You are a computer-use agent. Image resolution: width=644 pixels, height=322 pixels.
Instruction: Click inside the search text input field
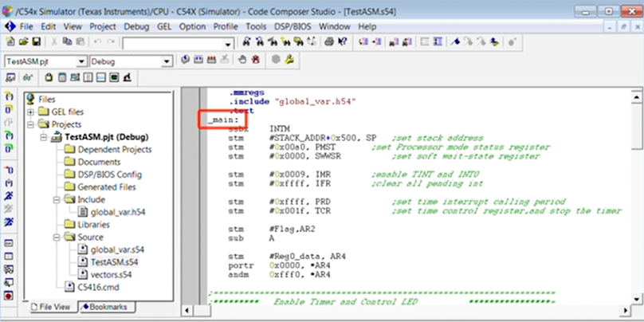[x=173, y=44]
